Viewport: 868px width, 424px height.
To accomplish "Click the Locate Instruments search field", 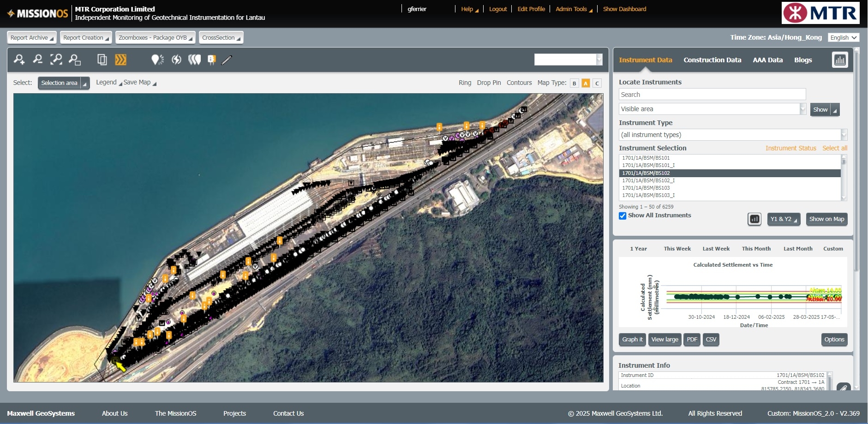I will coord(712,95).
